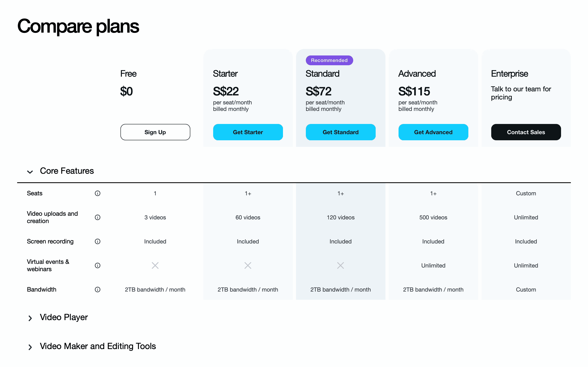Click the X mark under Standard for virtual events
Image resolution: width=588 pixels, height=367 pixels.
[340, 265]
